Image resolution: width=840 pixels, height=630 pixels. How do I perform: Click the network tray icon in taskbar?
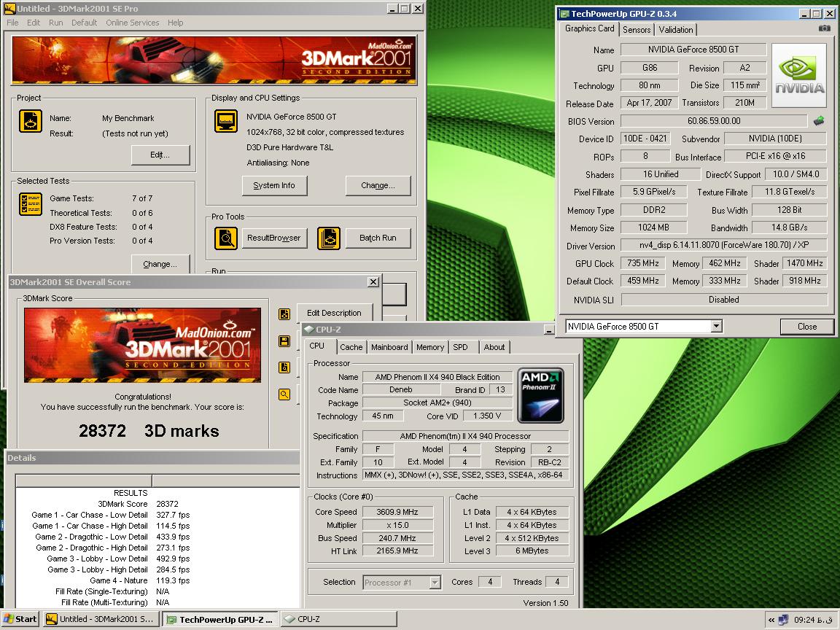[783, 620]
